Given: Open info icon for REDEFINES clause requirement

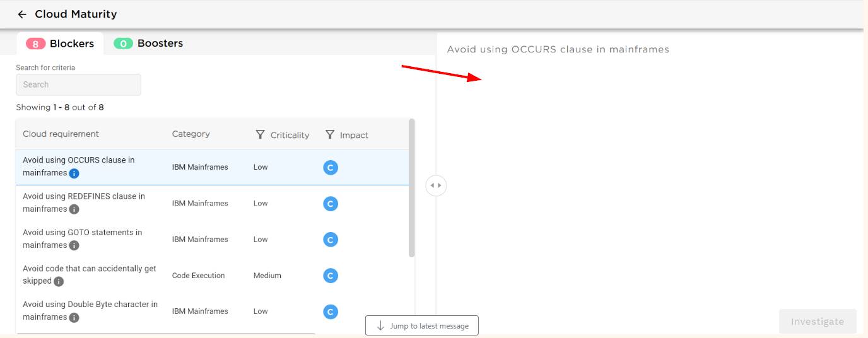Looking at the screenshot, I should coord(74,209).
